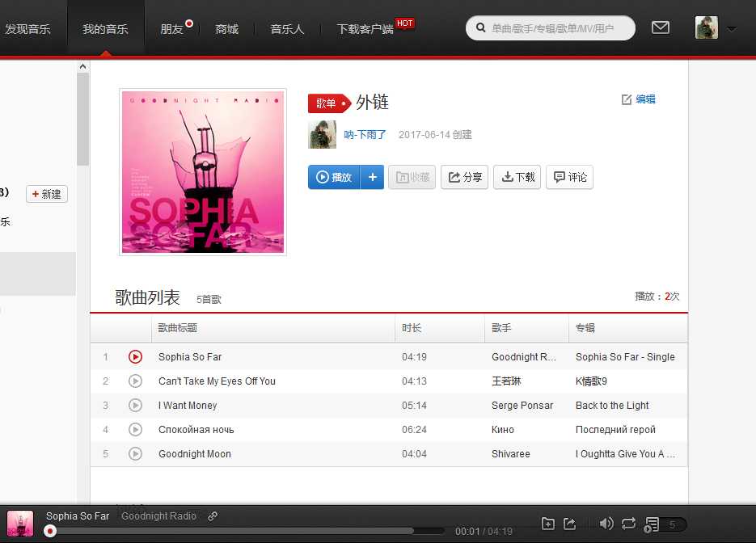Open the 发现音乐 tab
This screenshot has width=756, height=543.
pos(27,29)
